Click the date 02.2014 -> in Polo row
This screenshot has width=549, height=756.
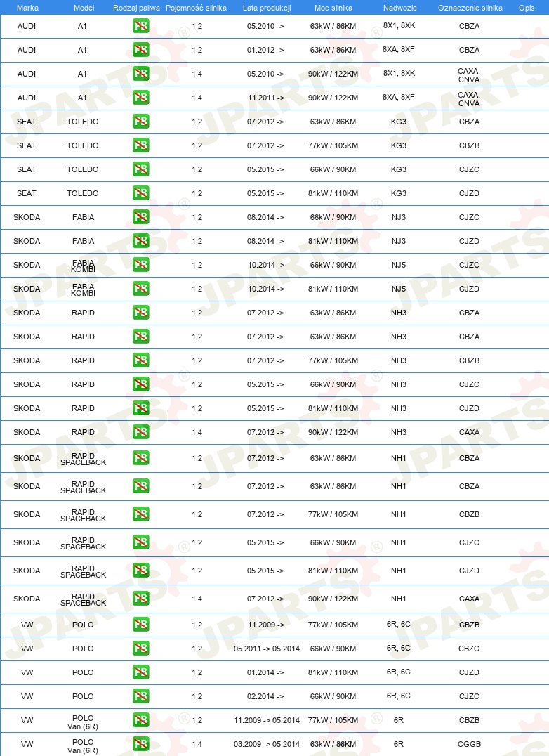(265, 696)
